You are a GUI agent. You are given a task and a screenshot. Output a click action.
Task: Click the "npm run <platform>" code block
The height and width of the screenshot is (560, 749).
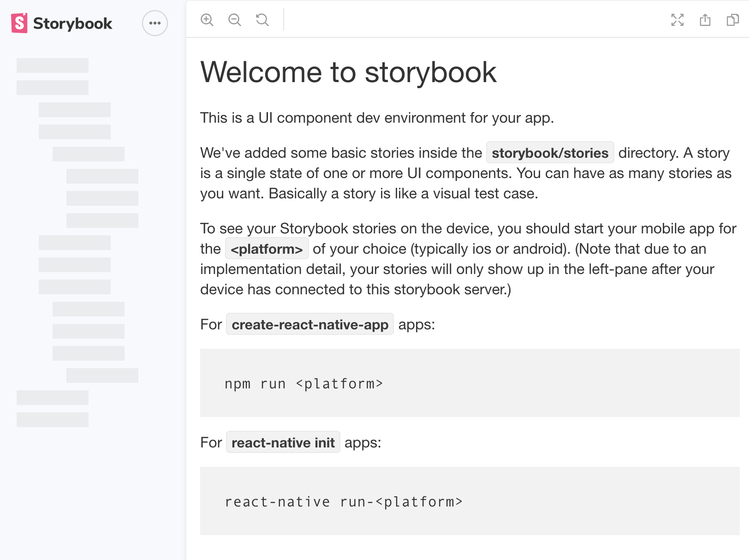click(x=470, y=383)
